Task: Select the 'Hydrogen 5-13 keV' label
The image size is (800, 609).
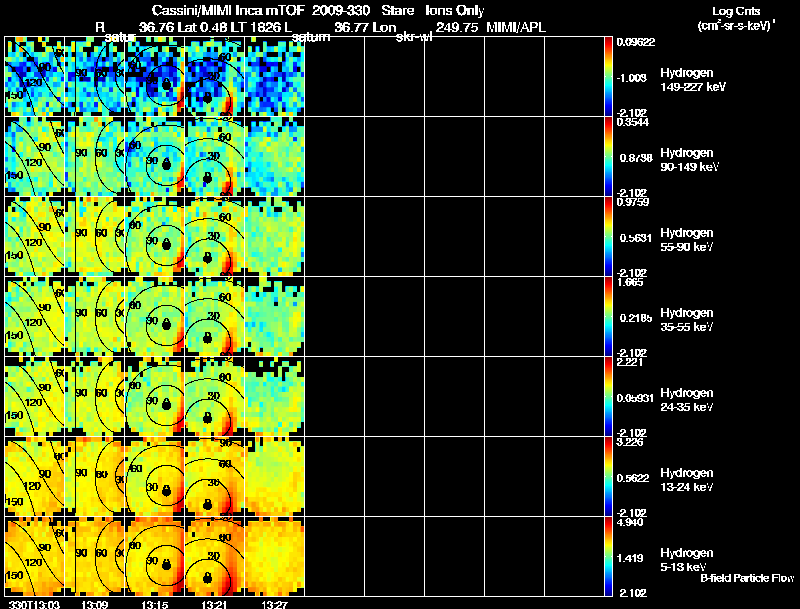Action: [x=687, y=560]
